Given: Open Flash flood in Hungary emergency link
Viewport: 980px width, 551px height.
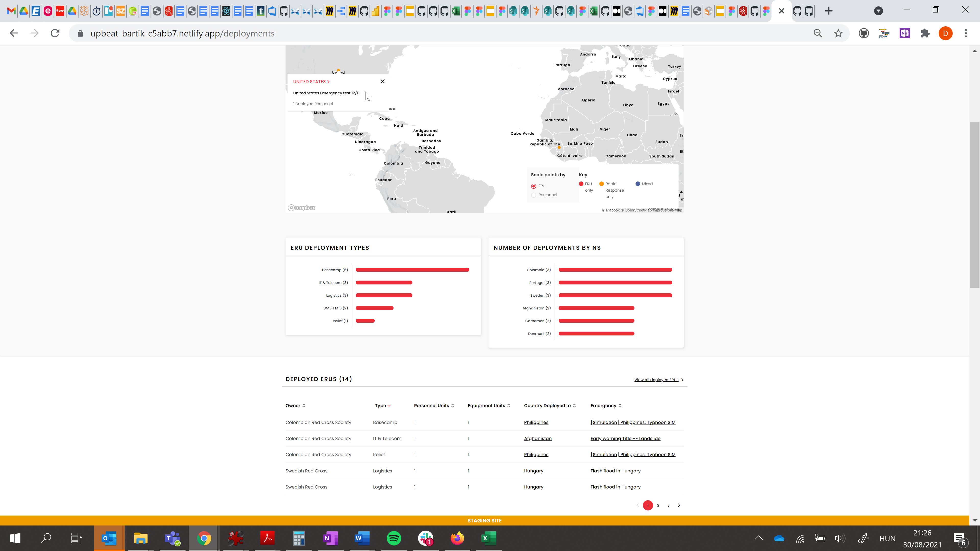Looking at the screenshot, I should click(x=615, y=471).
